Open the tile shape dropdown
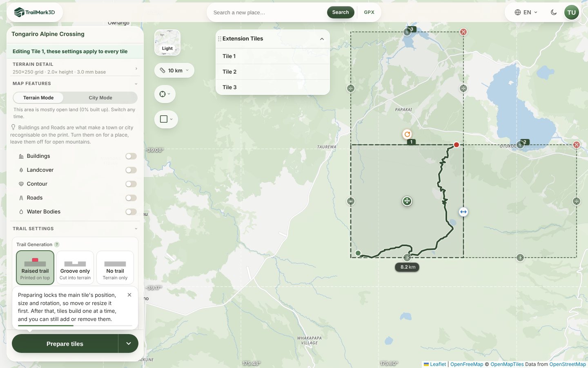 (x=166, y=119)
